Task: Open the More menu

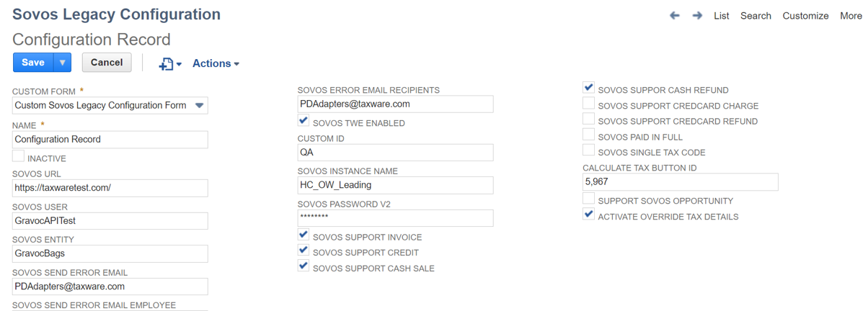Action: 851,16
